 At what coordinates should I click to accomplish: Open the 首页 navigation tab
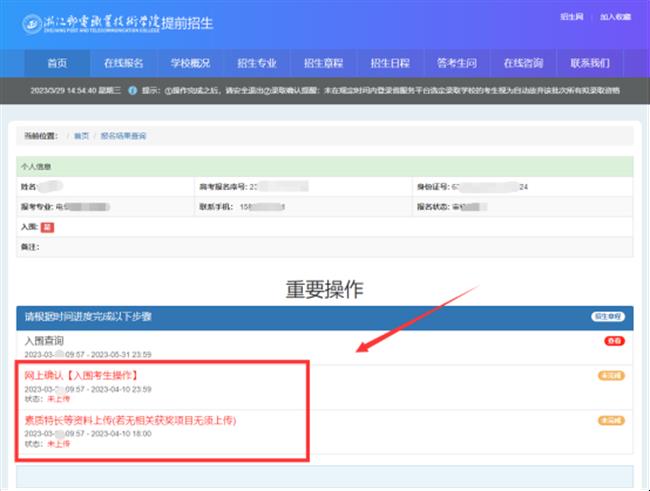(57, 63)
